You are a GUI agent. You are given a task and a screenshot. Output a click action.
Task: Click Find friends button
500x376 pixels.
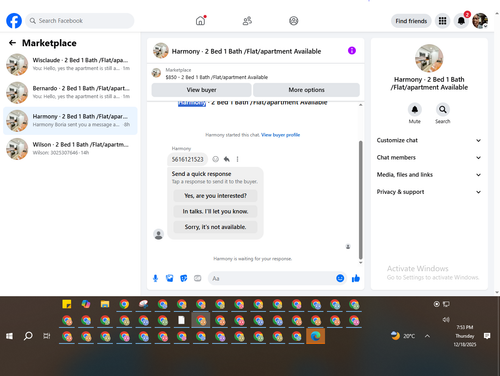(411, 21)
